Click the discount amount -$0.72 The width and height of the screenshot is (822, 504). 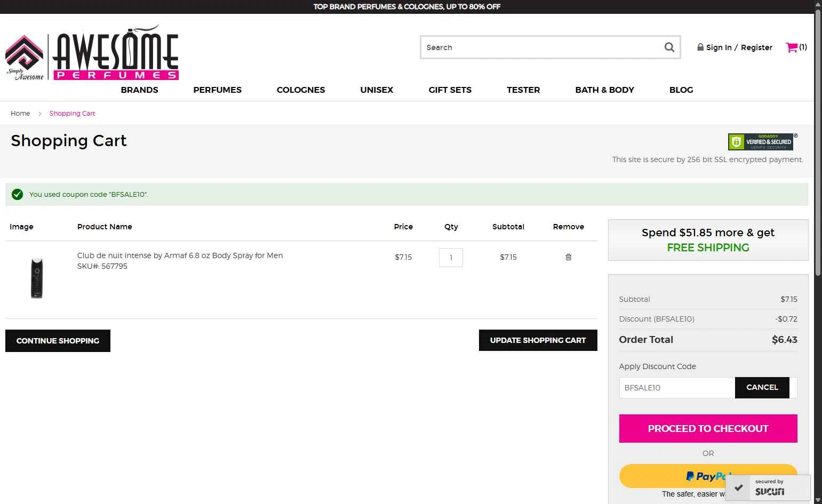(786, 319)
